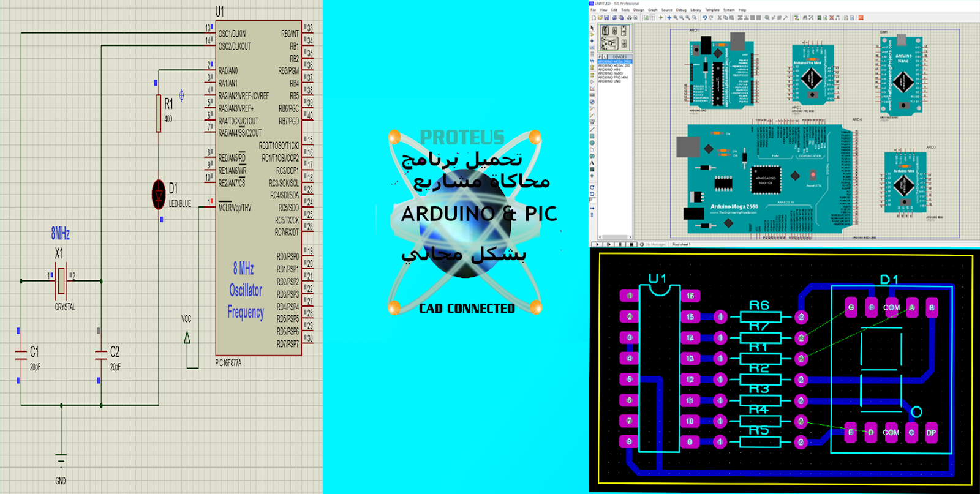
Task: Click the Pause simulation button
Action: pos(620,244)
